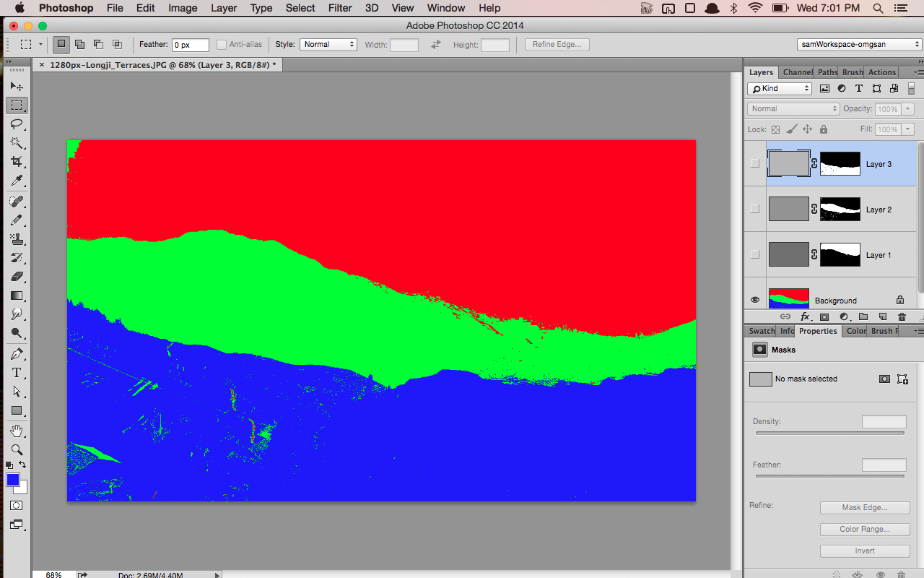Select the Crop tool
Screen dimensions: 924x578
pyautogui.click(x=17, y=162)
